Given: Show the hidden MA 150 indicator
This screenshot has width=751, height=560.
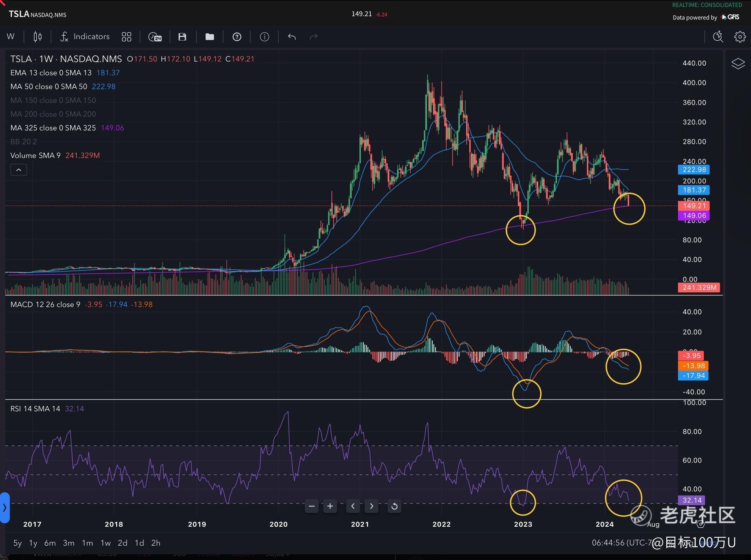Looking at the screenshot, I should pyautogui.click(x=53, y=100).
